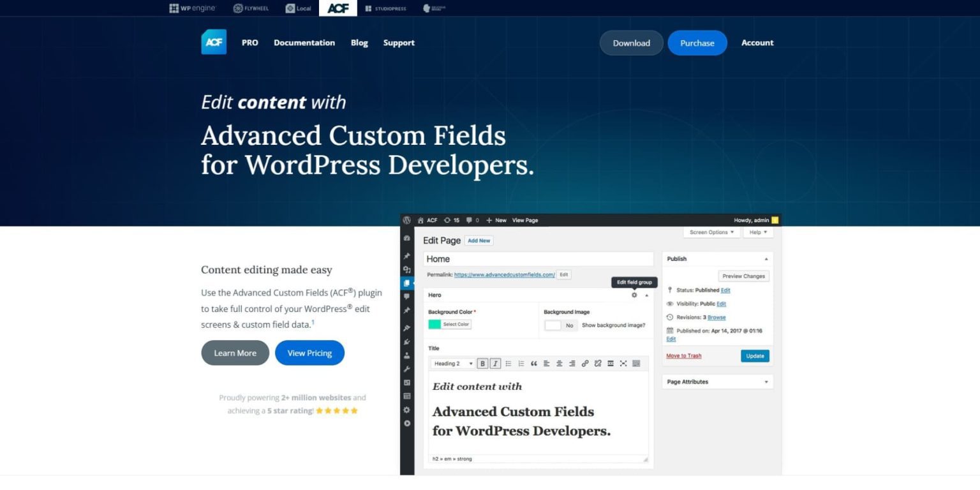Select the insert link icon
The image size is (980, 490).
[585, 364]
